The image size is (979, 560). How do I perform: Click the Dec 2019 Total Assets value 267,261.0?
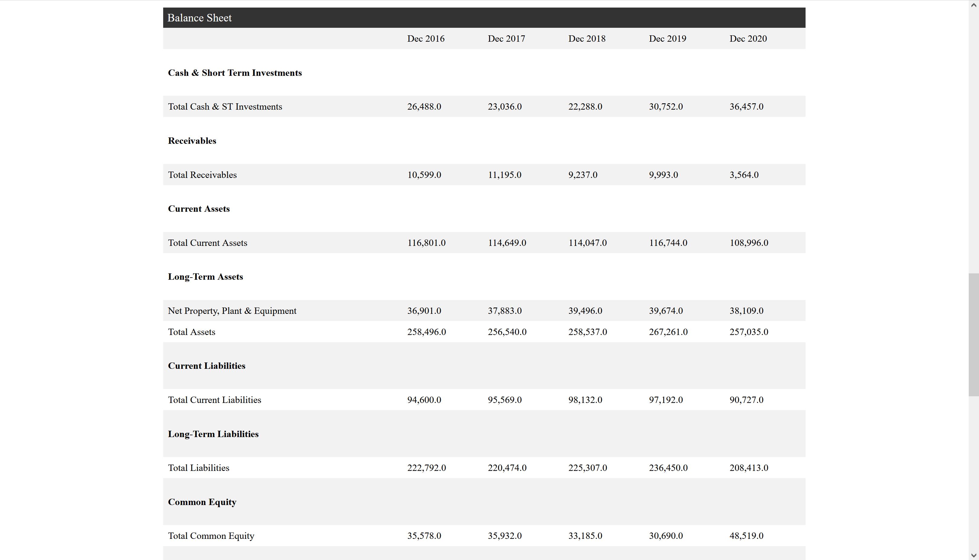pos(668,332)
